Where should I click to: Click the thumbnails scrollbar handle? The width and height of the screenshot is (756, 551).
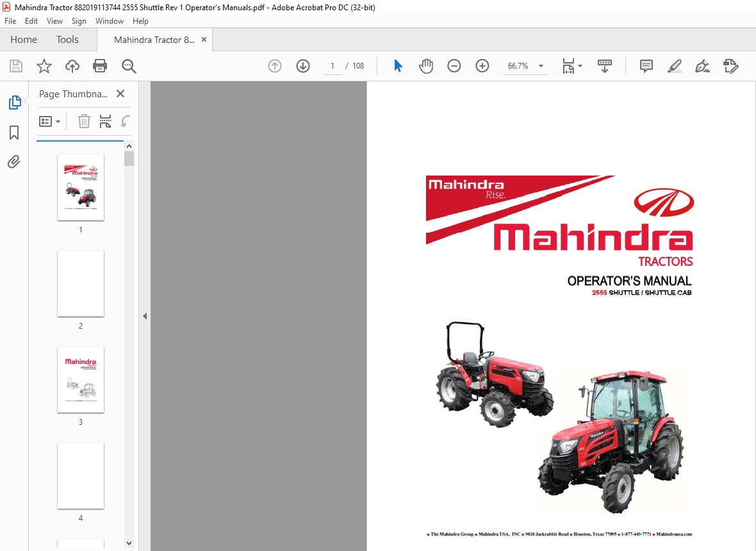pos(129,159)
